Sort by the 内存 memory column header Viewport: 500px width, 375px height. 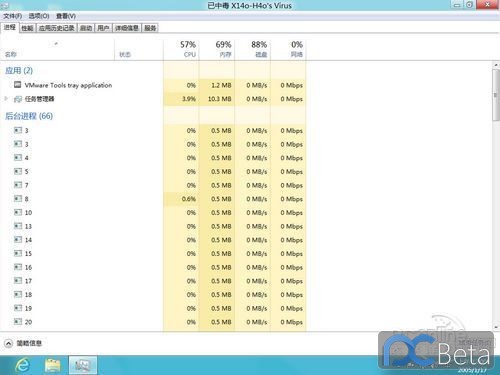(217, 49)
